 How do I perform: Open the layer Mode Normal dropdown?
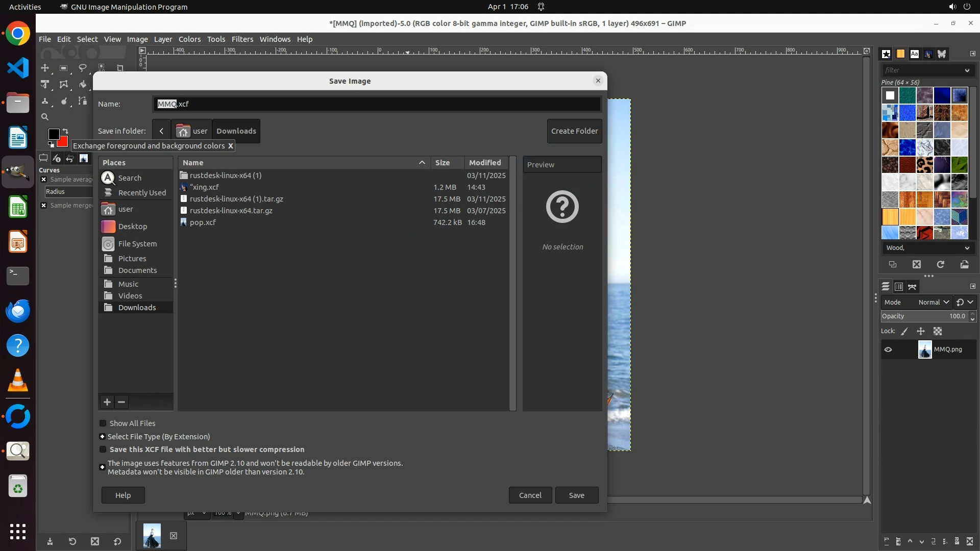coord(933,302)
